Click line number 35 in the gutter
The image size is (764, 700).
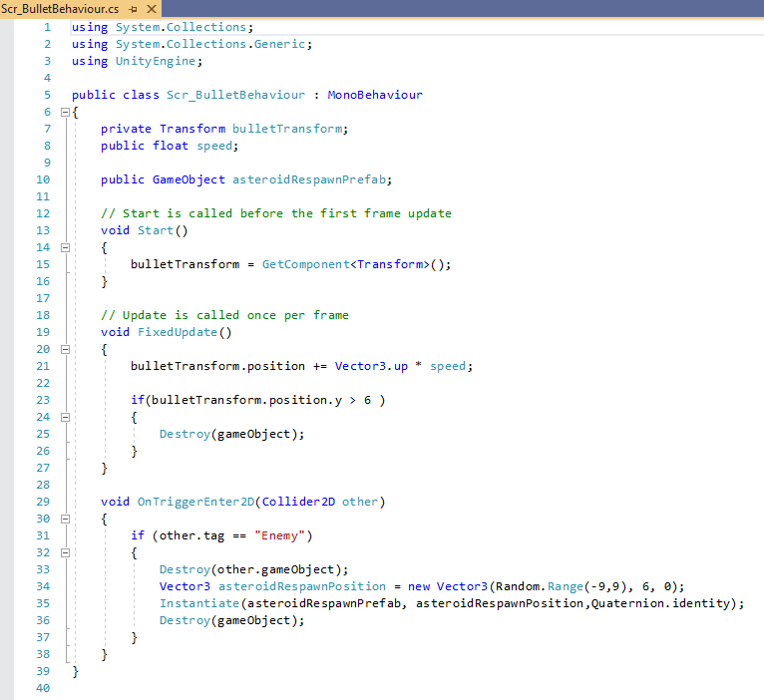[x=42, y=603]
